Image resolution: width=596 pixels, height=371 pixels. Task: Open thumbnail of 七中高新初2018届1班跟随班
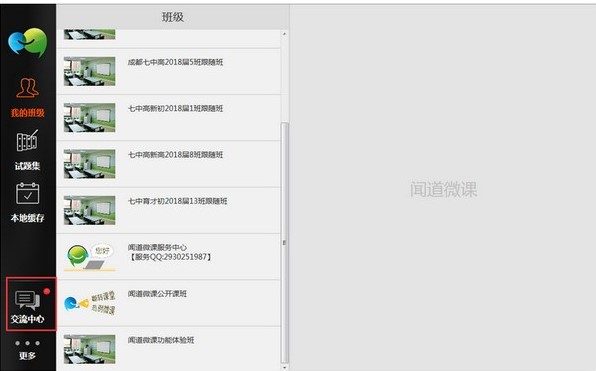point(90,118)
